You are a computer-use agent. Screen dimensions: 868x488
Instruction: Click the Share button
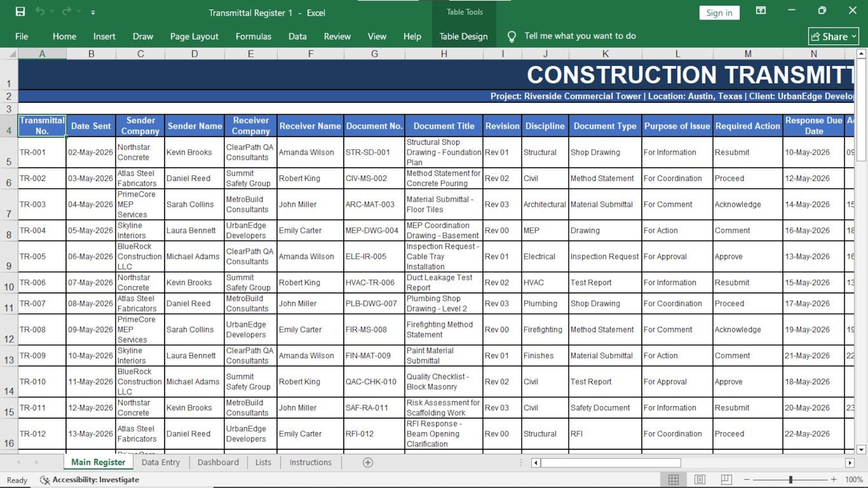833,37
